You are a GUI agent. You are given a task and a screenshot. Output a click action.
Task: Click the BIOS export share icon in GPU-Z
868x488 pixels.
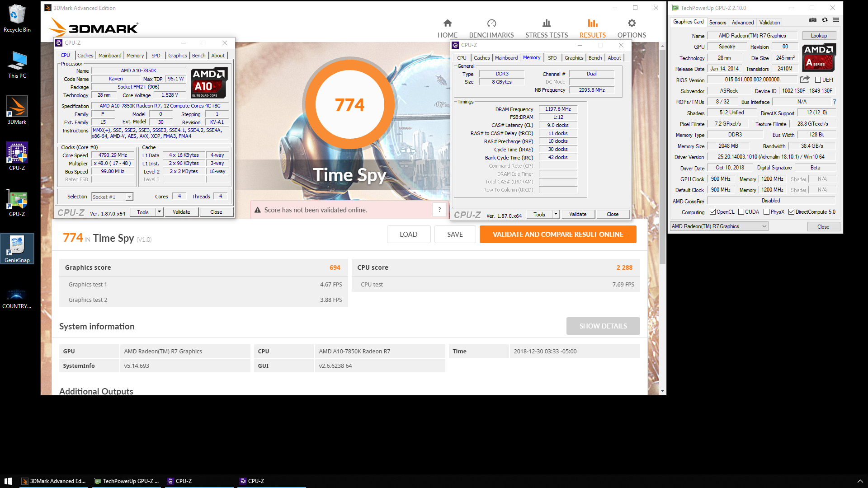pyautogui.click(x=804, y=80)
